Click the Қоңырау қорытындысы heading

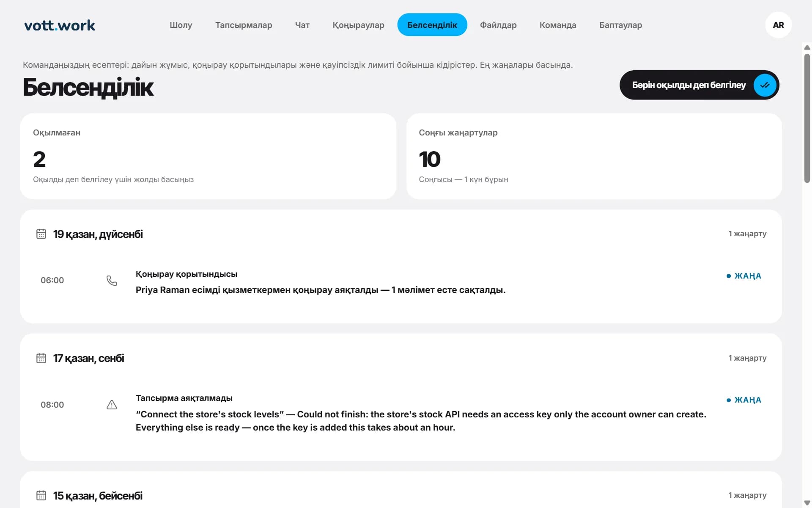pyautogui.click(x=187, y=274)
